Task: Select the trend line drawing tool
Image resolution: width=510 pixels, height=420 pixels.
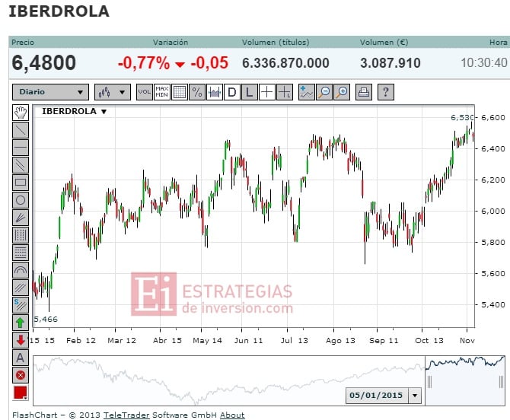Action: point(21,130)
